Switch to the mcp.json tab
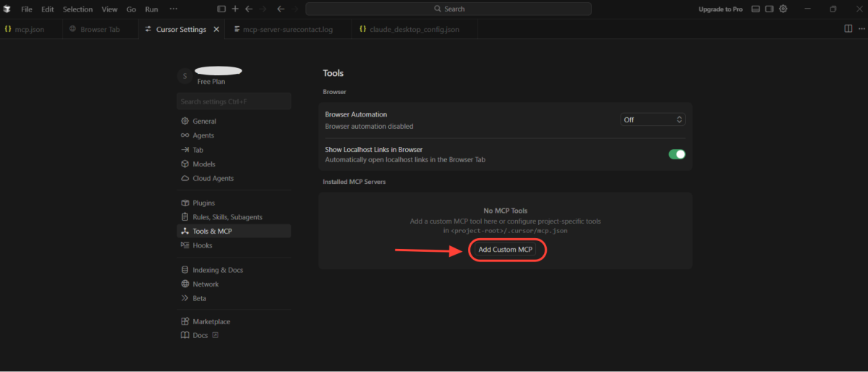 point(29,30)
